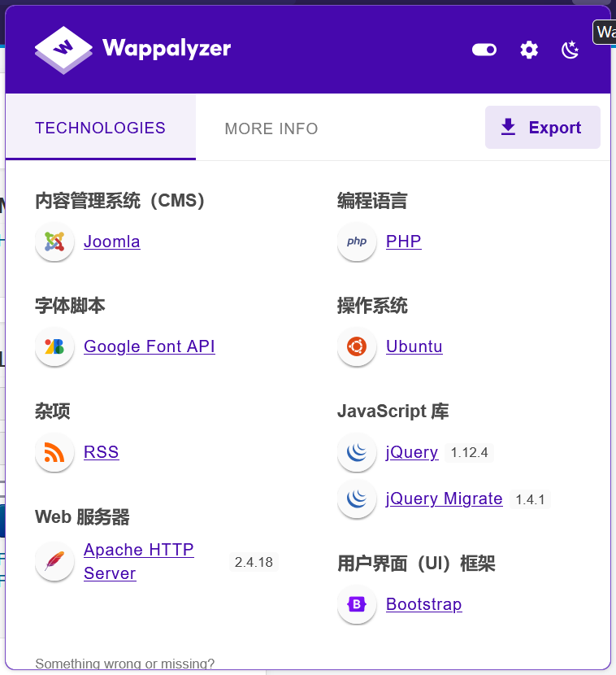The height and width of the screenshot is (675, 616).
Task: Select the TECHNOLOGIES tab
Action: pos(100,128)
